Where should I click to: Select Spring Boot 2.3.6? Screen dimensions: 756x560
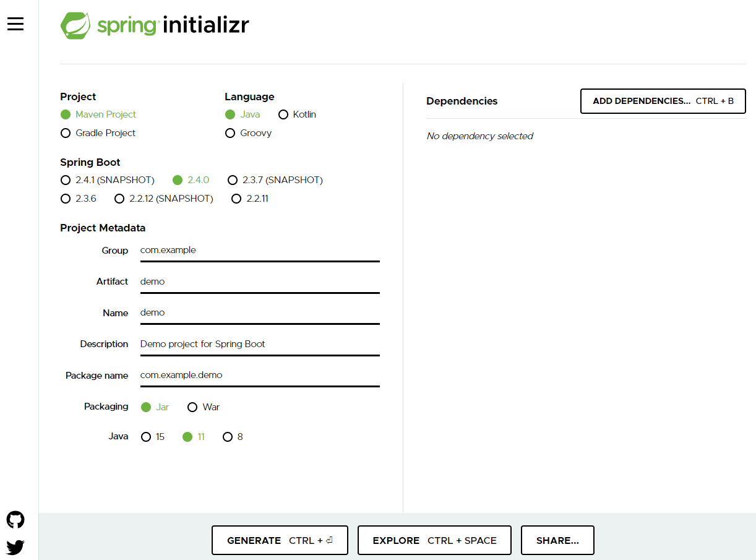pos(79,199)
